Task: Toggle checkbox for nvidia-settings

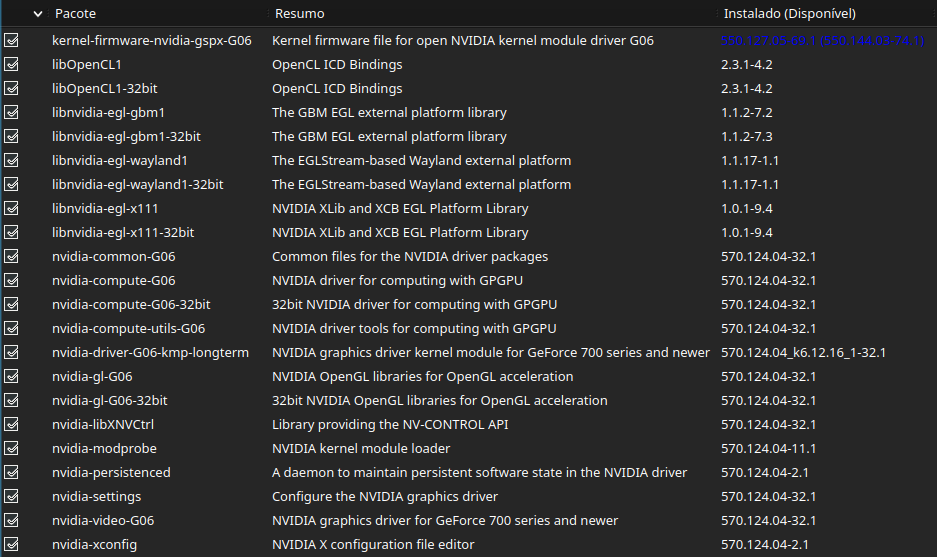Action: [x=11, y=496]
